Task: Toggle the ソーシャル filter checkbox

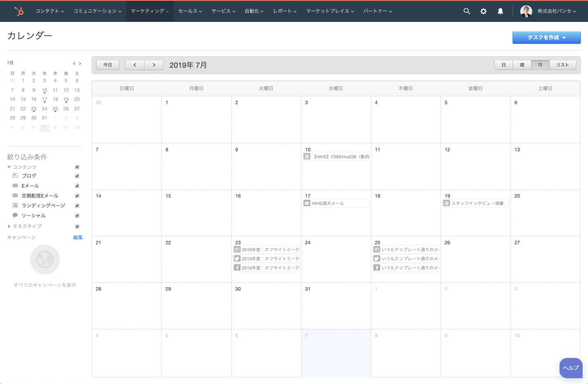Action: 77,216
